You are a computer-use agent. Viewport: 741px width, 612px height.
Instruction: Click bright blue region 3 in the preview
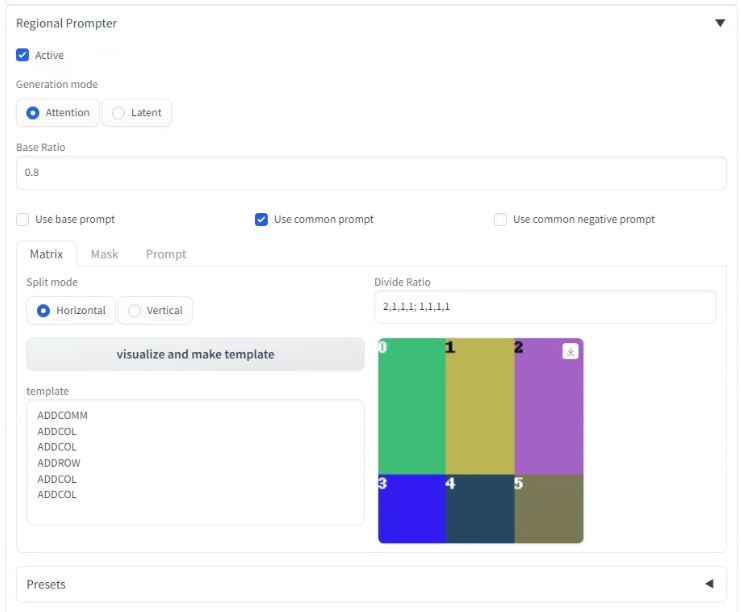(412, 509)
